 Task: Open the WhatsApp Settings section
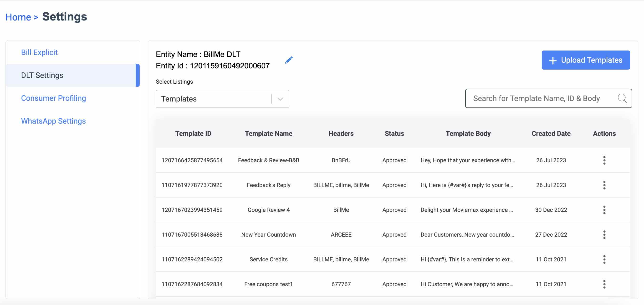click(x=53, y=121)
